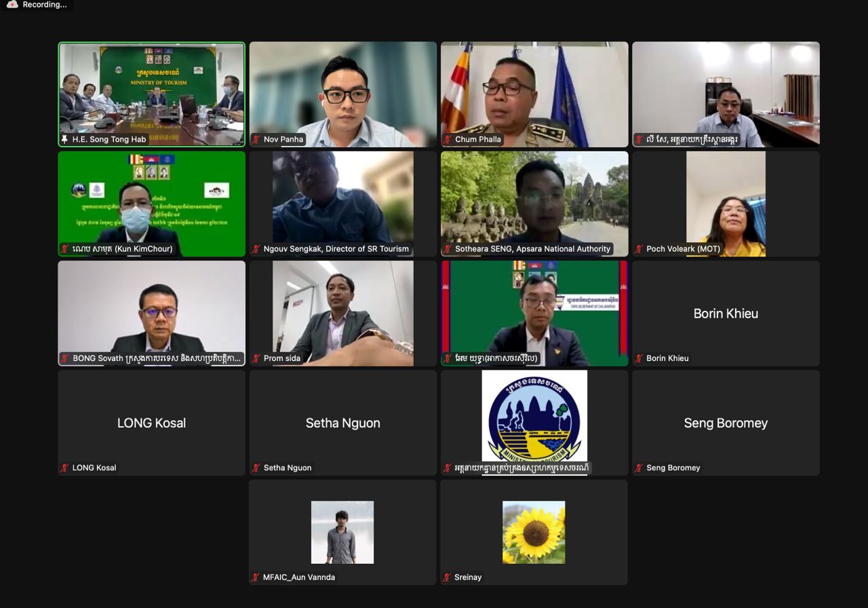
Task: Click the Ministry of Tourism logo picture
Action: tap(534, 415)
